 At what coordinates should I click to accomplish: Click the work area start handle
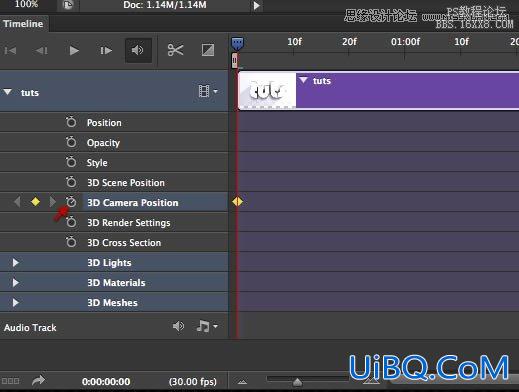[x=235, y=61]
